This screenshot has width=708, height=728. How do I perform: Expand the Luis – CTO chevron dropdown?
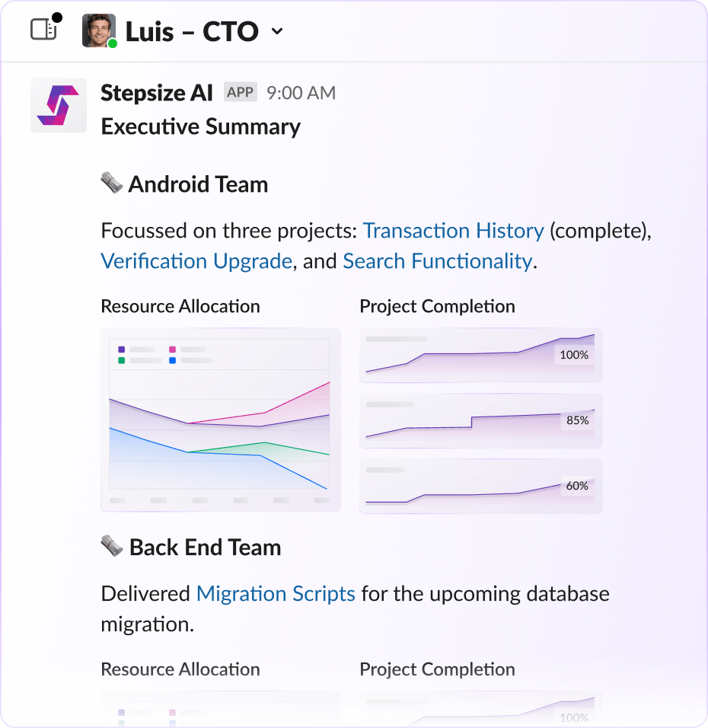tap(277, 31)
